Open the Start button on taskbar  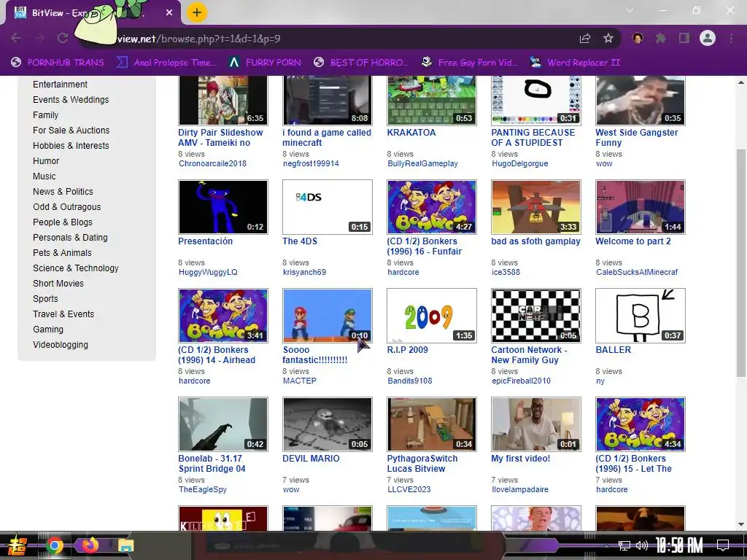coord(18,546)
